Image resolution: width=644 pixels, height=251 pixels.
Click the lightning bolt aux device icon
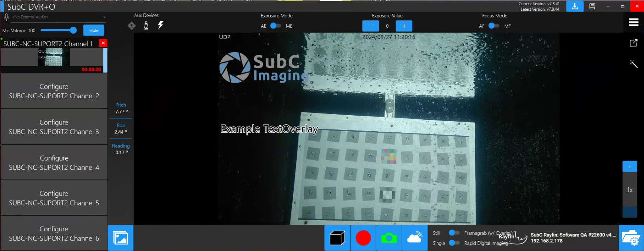coord(161,25)
